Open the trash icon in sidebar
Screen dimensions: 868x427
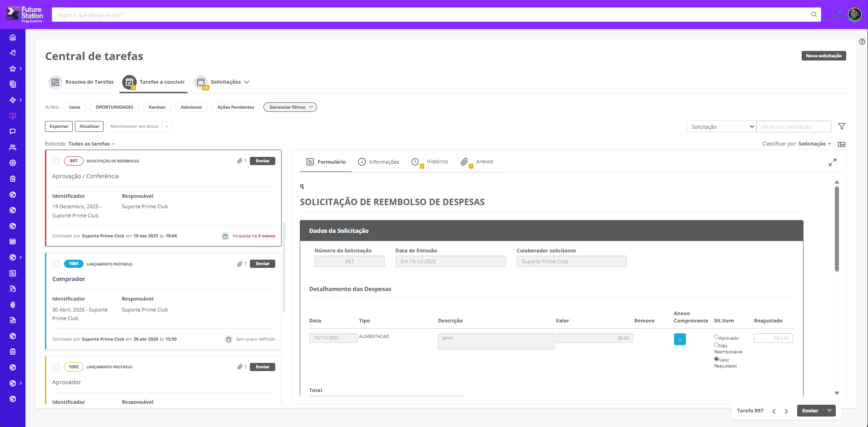coord(13,179)
